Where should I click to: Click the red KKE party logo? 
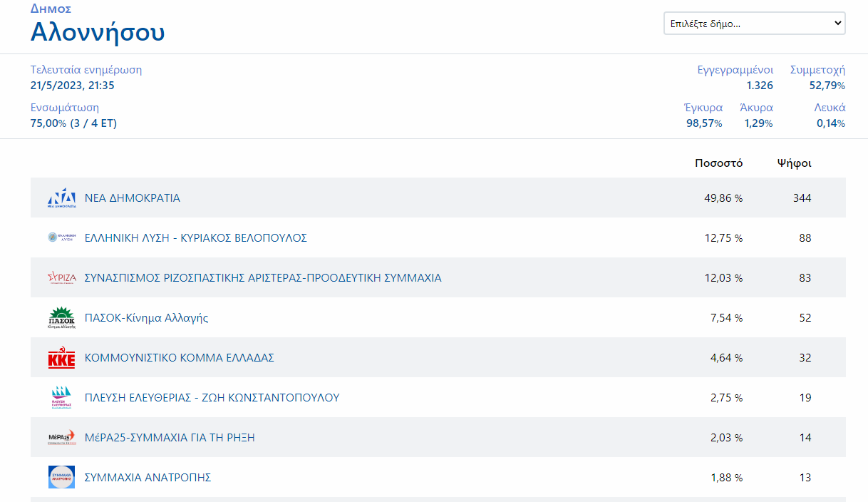(61, 358)
